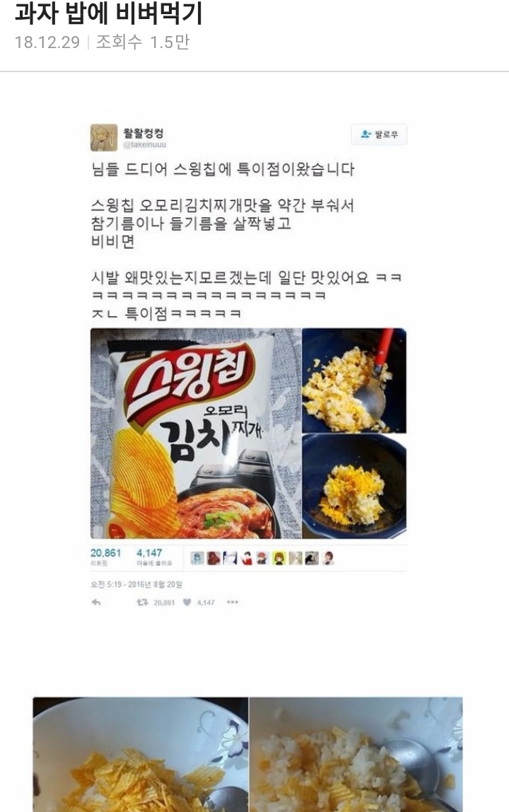Click the heart like icon showing 4,147
This screenshot has width=509, height=812.
[x=187, y=602]
